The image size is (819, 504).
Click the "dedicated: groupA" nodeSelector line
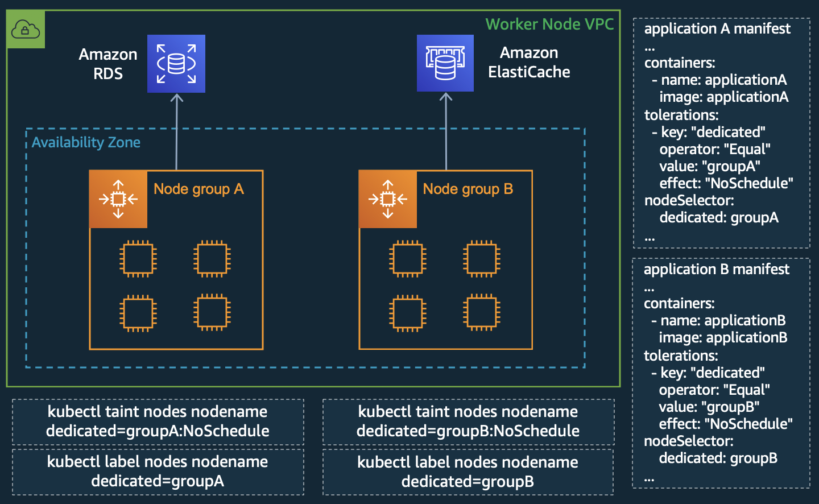719,217
